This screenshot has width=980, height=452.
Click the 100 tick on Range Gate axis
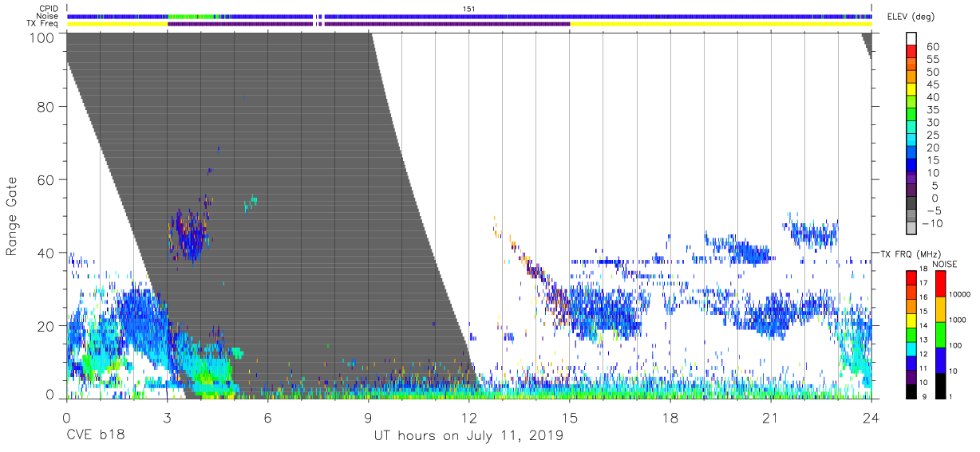(x=43, y=37)
